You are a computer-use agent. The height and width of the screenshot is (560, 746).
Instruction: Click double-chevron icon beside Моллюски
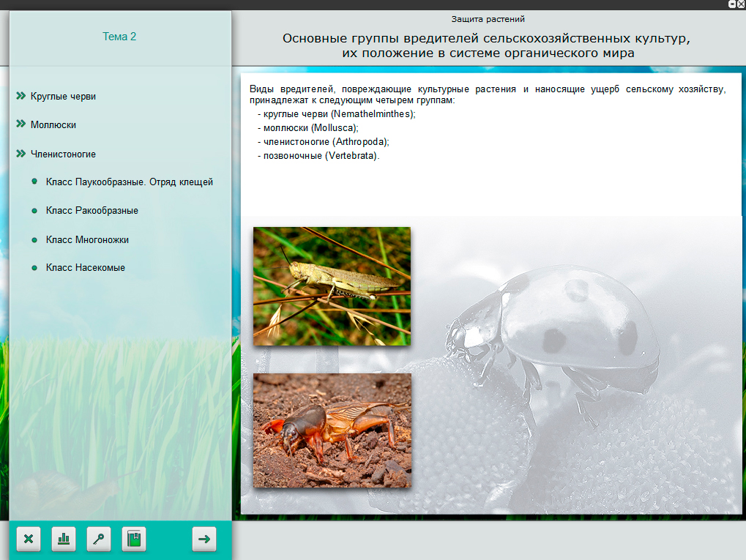tap(20, 124)
